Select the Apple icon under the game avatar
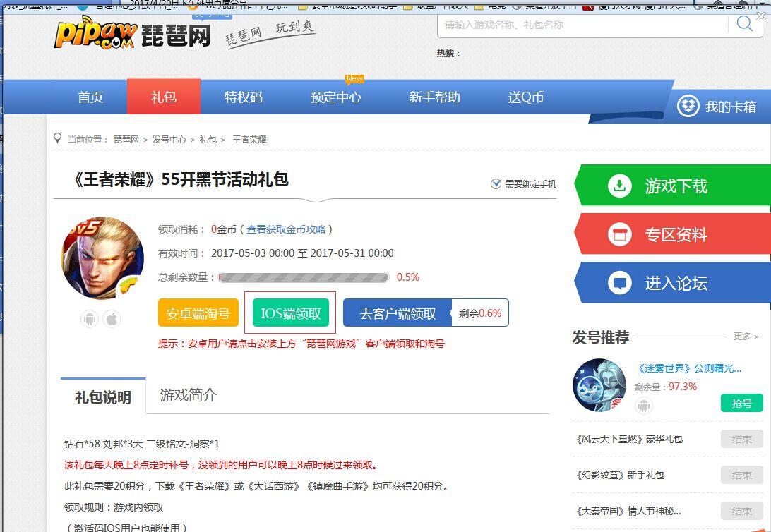 coord(111,318)
